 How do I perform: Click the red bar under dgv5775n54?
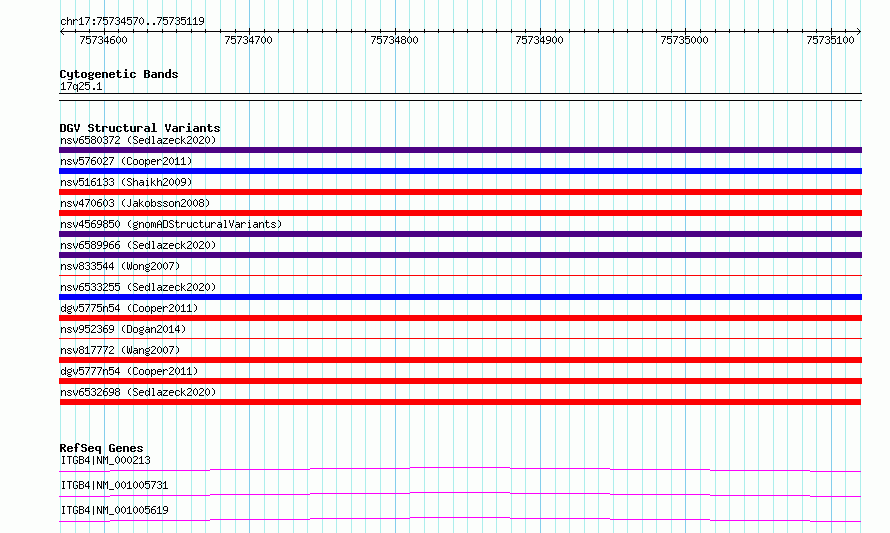point(460,318)
